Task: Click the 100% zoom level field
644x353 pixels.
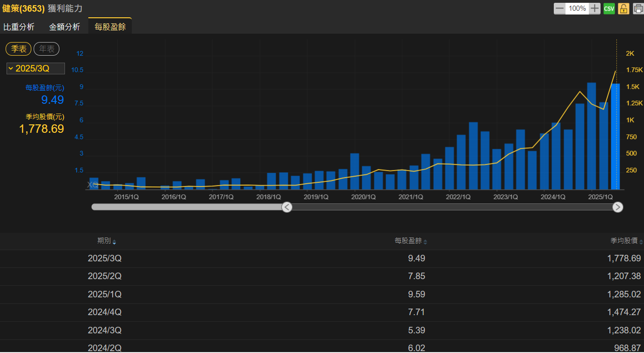Action: (577, 8)
